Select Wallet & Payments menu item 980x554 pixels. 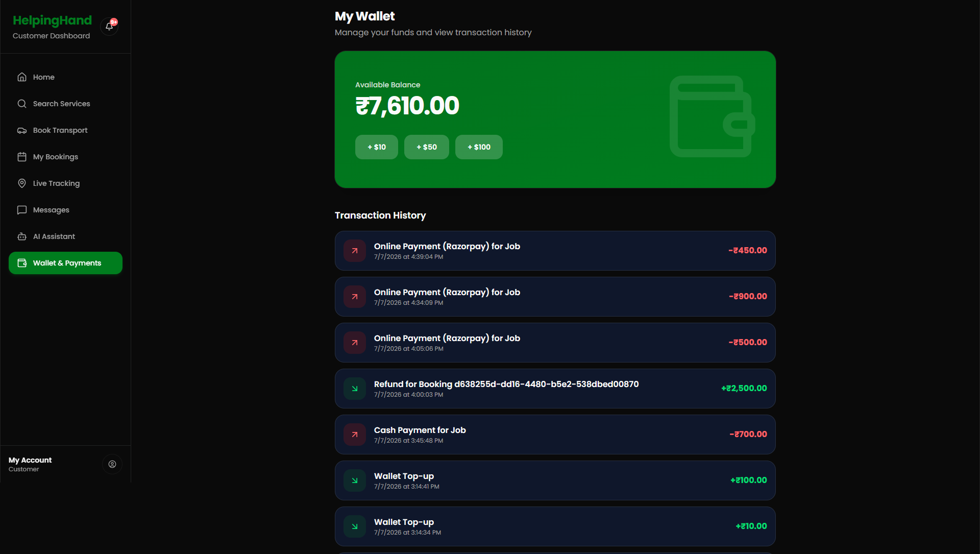click(x=65, y=263)
